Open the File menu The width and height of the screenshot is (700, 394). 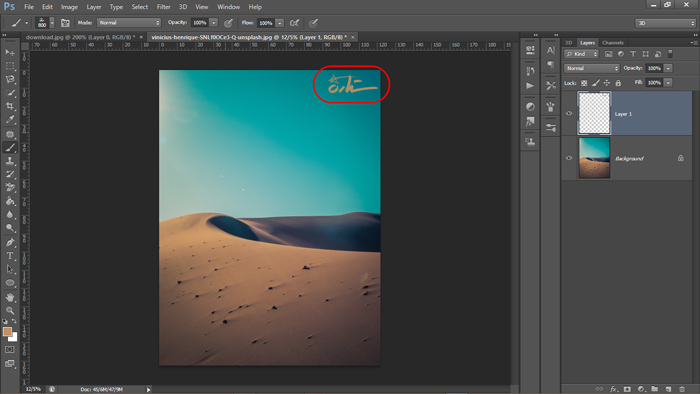[29, 7]
